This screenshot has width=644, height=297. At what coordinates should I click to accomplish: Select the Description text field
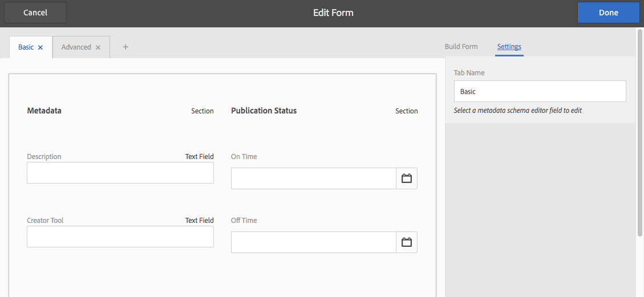coord(120,173)
